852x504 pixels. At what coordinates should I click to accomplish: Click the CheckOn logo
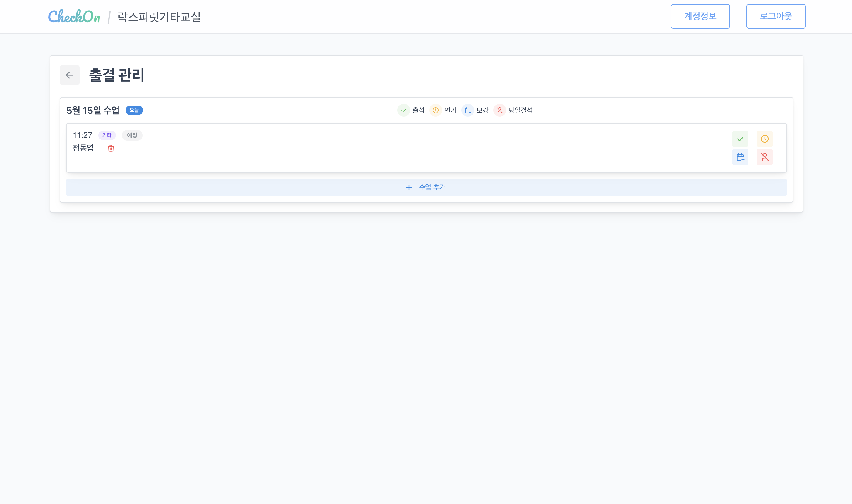(x=74, y=16)
